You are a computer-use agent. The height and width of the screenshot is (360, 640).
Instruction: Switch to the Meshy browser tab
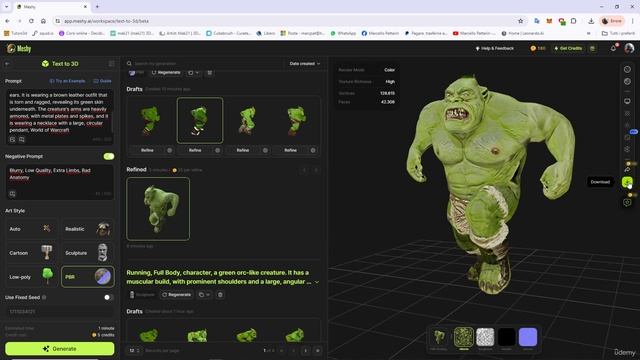click(52, 7)
